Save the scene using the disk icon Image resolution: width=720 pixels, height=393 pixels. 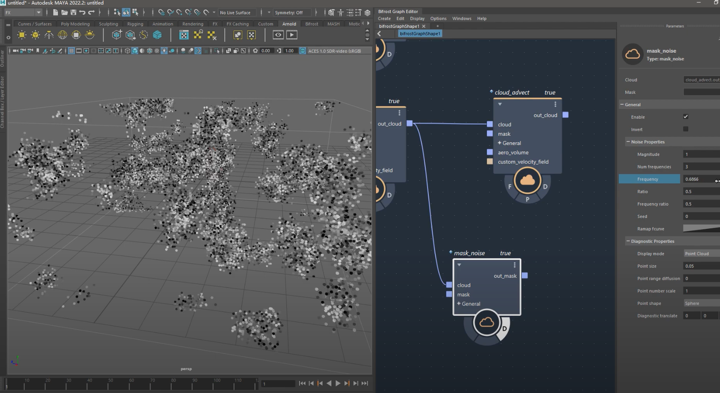coord(73,12)
